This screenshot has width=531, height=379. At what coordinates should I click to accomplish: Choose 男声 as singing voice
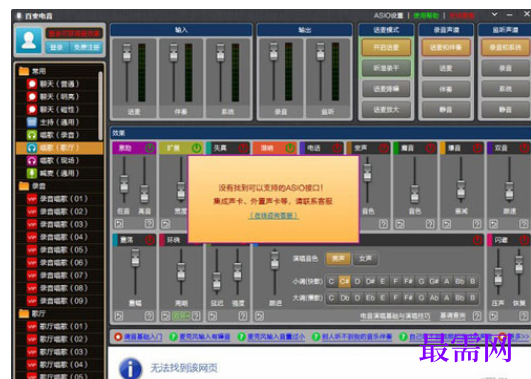click(x=338, y=259)
